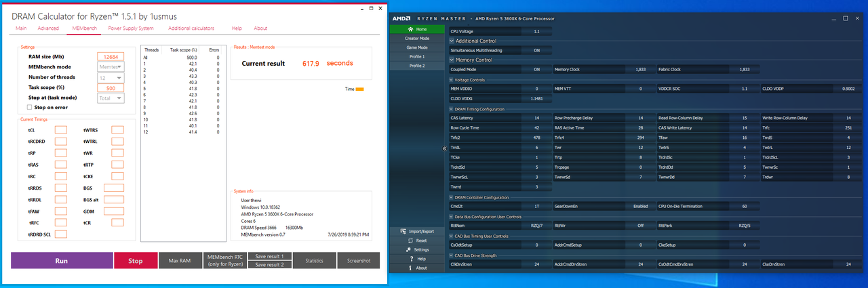This screenshot has width=868, height=288.
Task: Toggle Simultaneous Multithreading ON value
Action: pos(536,50)
